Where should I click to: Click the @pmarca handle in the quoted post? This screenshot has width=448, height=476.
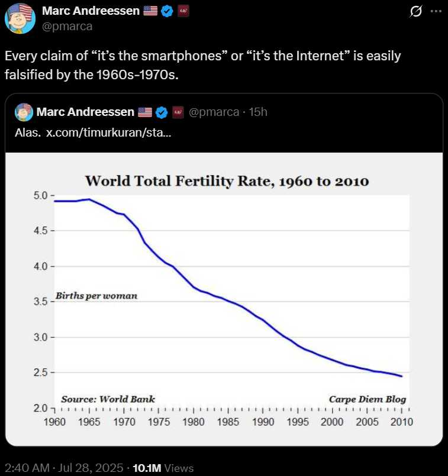(214, 112)
